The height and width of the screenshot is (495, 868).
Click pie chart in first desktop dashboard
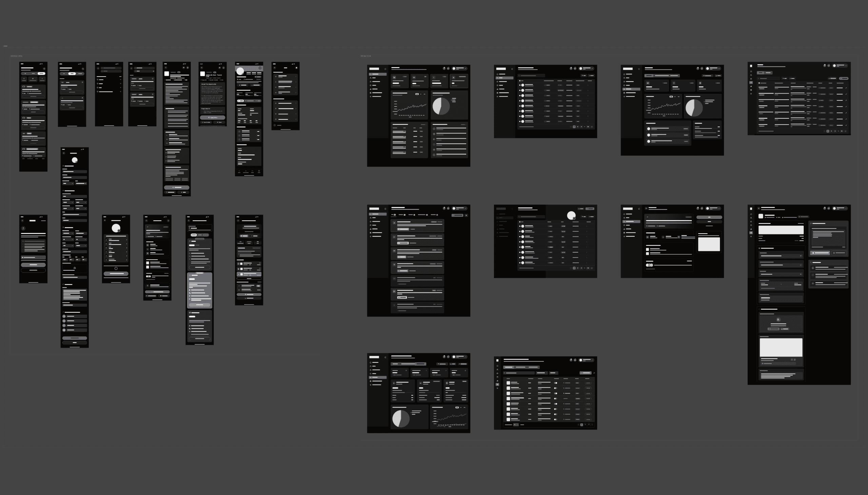click(441, 106)
